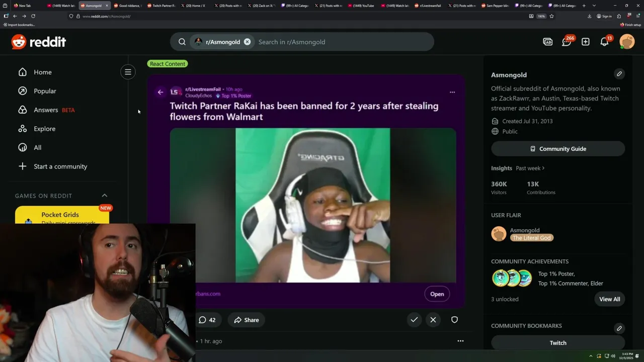
Task: Click the create post plus icon
Action: 586,42
